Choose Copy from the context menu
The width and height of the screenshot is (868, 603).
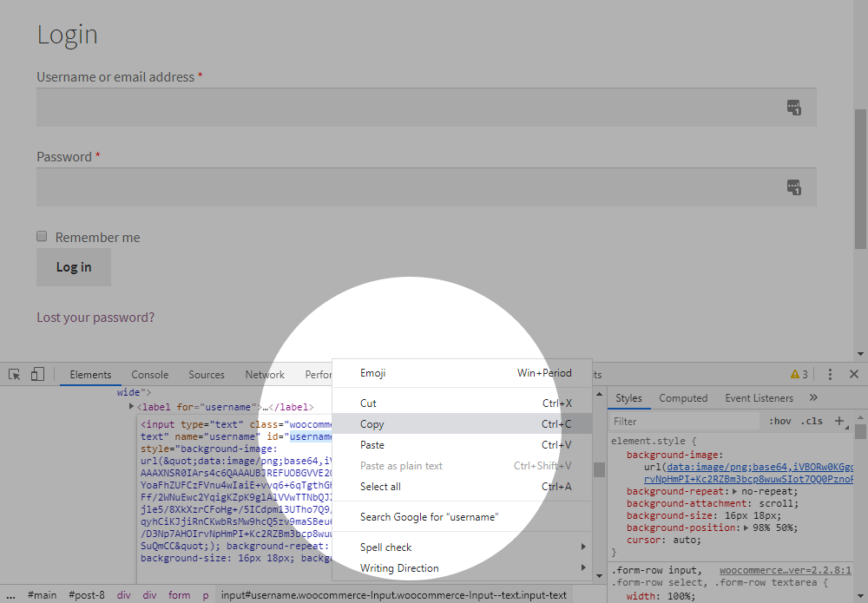[x=463, y=424]
